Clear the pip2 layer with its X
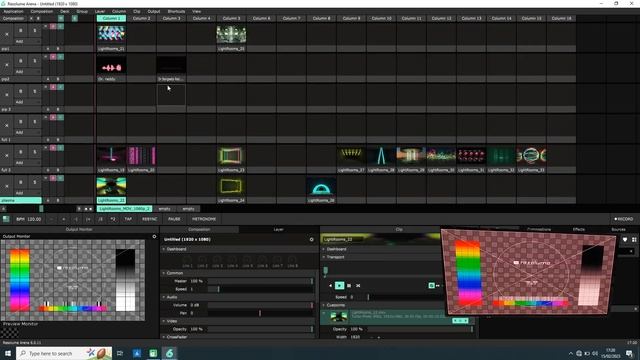The height and width of the screenshot is (360, 640). tap(7, 64)
